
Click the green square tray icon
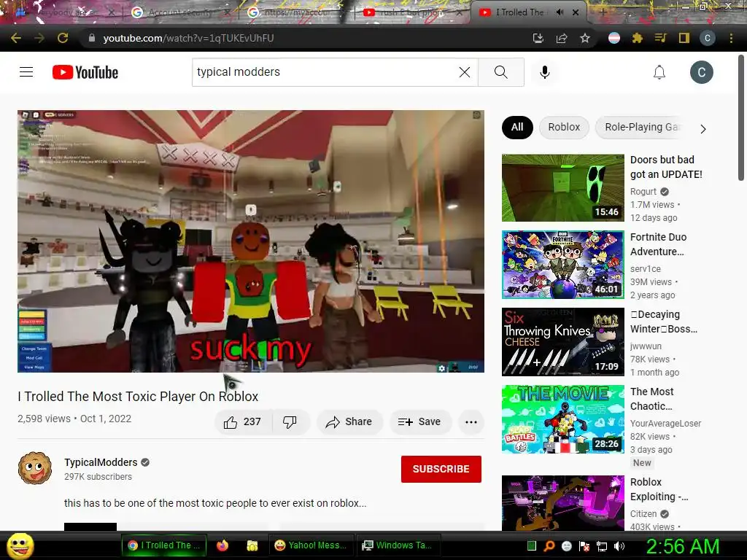click(532, 546)
